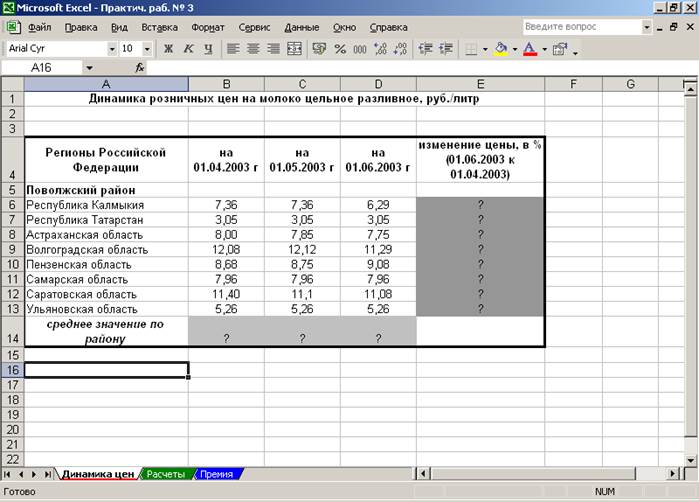Align cell text to the left
The width and height of the screenshot is (699, 502).
click(232, 48)
